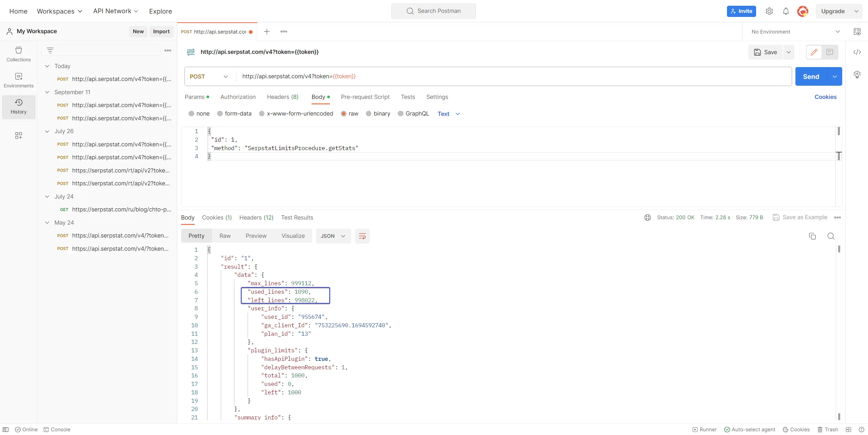Toggle two-pane view icon
The width and height of the screenshot is (868, 435).
tap(849, 430)
